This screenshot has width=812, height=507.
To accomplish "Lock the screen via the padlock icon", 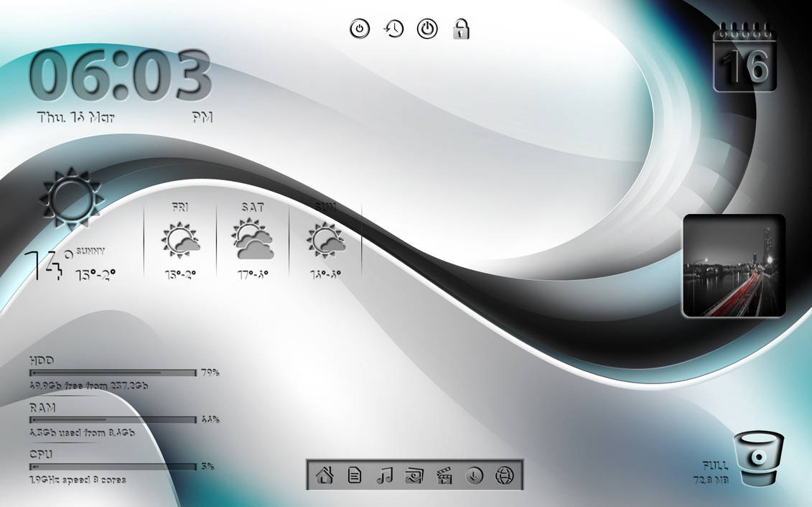I will (x=460, y=30).
